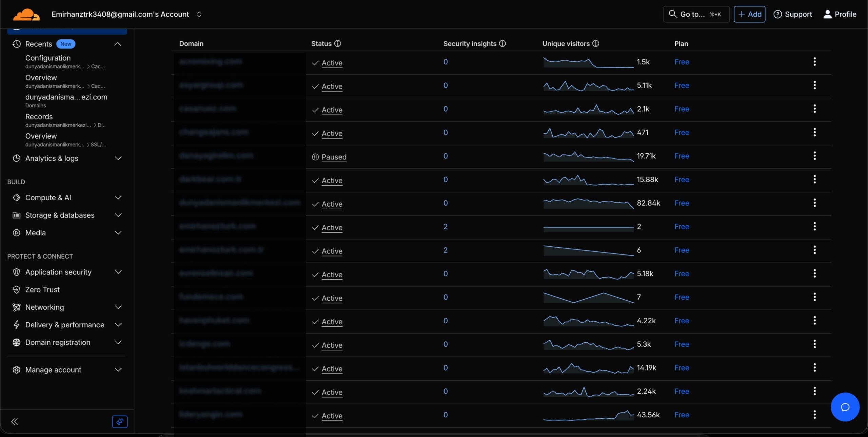Image resolution: width=868 pixels, height=437 pixels.
Task: Collapse the sidebar with double-chevron icon
Action: [x=15, y=422]
